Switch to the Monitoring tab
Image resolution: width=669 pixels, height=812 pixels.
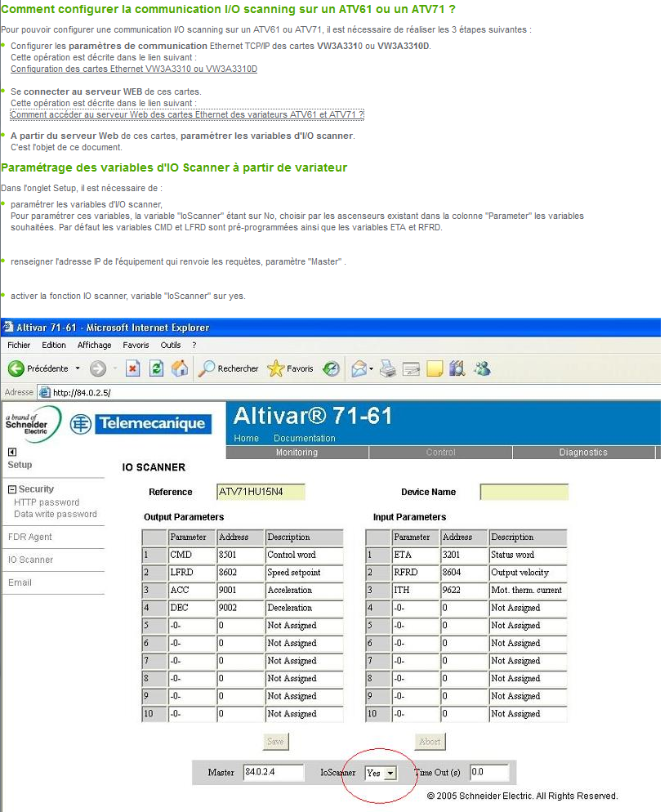(x=297, y=453)
